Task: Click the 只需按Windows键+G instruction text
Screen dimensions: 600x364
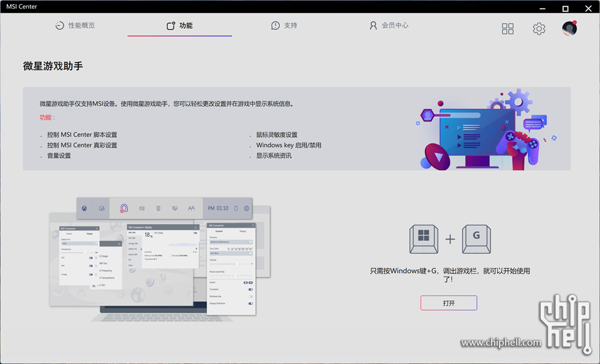Action: pyautogui.click(x=449, y=275)
